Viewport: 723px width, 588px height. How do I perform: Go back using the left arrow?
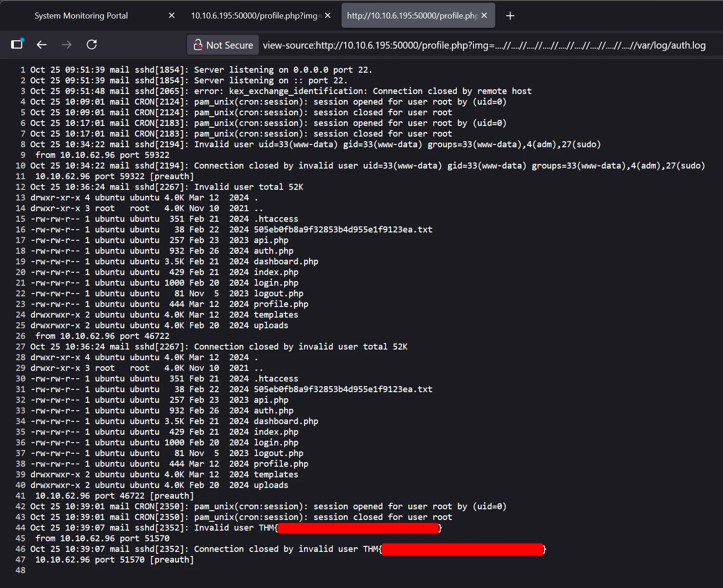(x=42, y=44)
